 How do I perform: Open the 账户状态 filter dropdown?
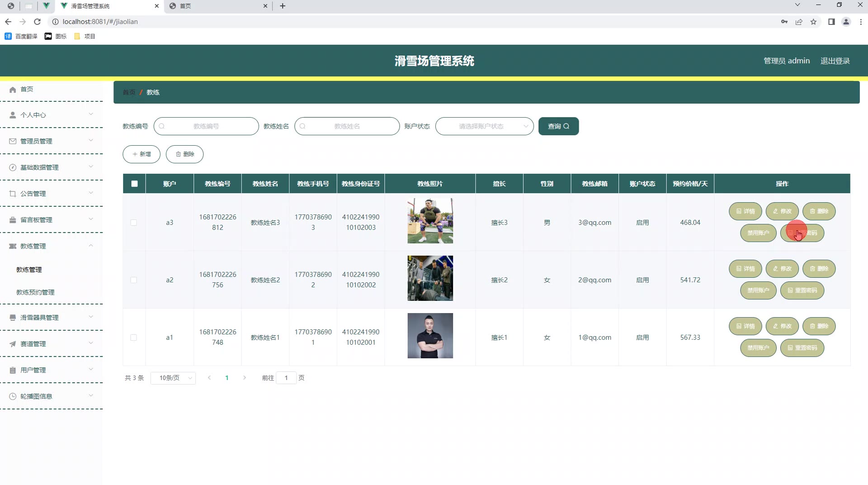pyautogui.click(x=484, y=126)
